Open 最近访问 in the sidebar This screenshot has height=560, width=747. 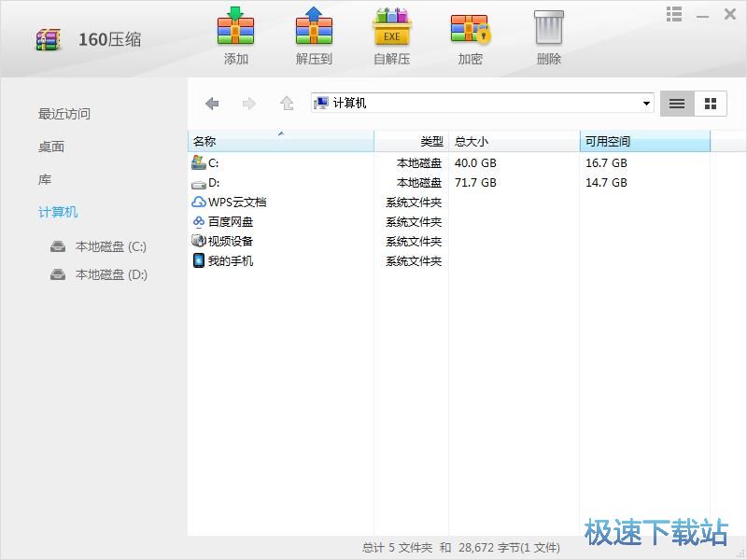pos(64,114)
